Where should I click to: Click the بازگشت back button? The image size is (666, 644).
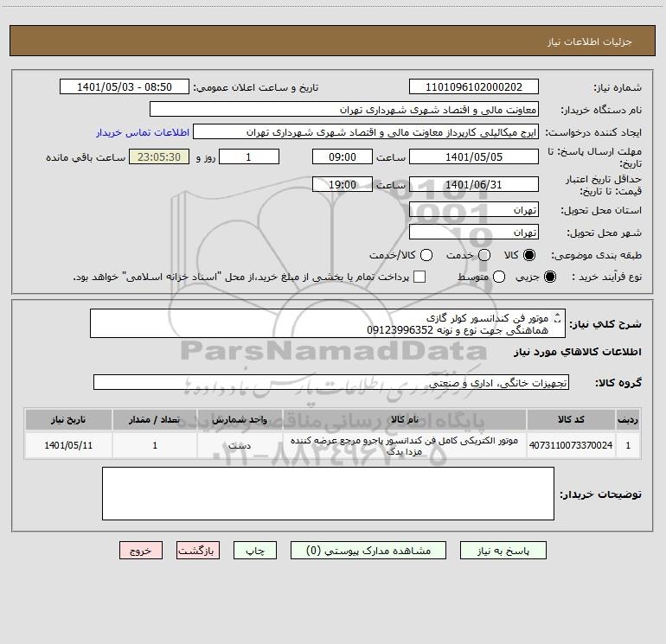point(198,551)
